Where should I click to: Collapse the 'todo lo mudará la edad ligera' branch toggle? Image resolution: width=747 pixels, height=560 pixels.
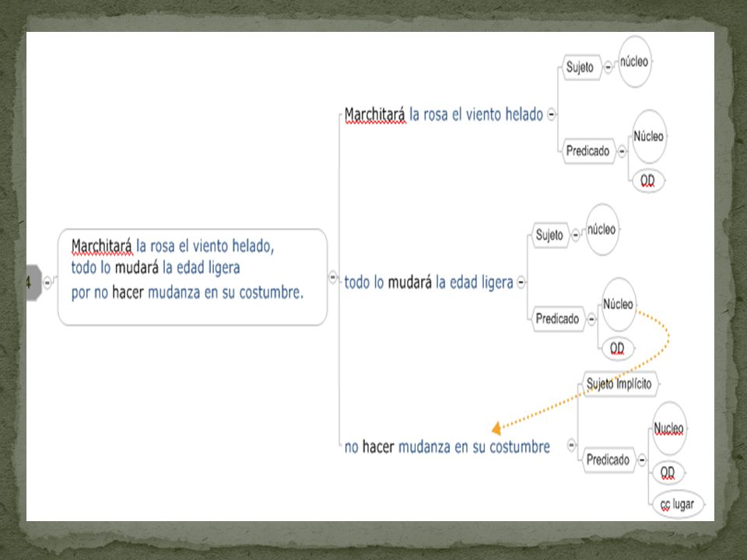[x=521, y=282]
